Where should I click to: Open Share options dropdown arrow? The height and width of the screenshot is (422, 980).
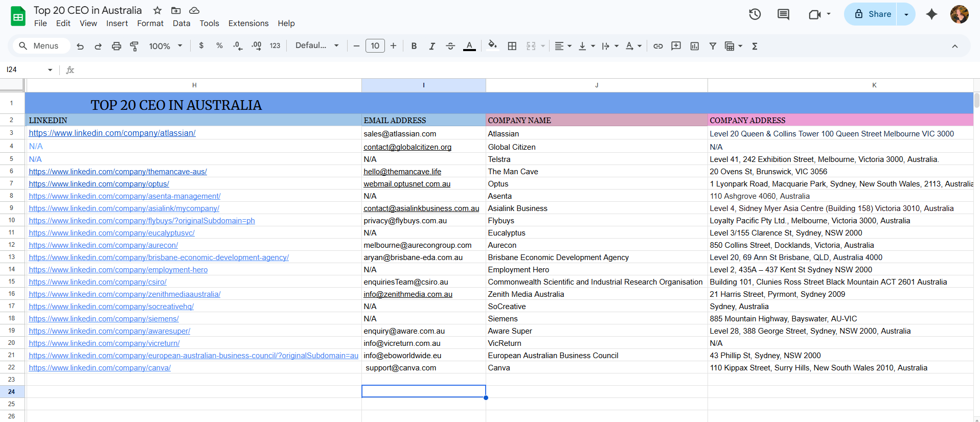[906, 14]
